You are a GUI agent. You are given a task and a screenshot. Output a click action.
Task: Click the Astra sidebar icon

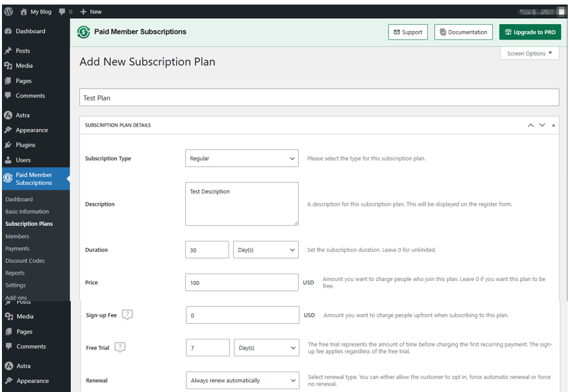[9, 115]
